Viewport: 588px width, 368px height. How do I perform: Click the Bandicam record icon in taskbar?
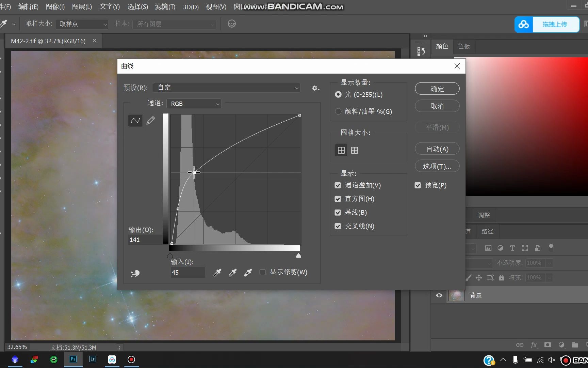coord(131,359)
